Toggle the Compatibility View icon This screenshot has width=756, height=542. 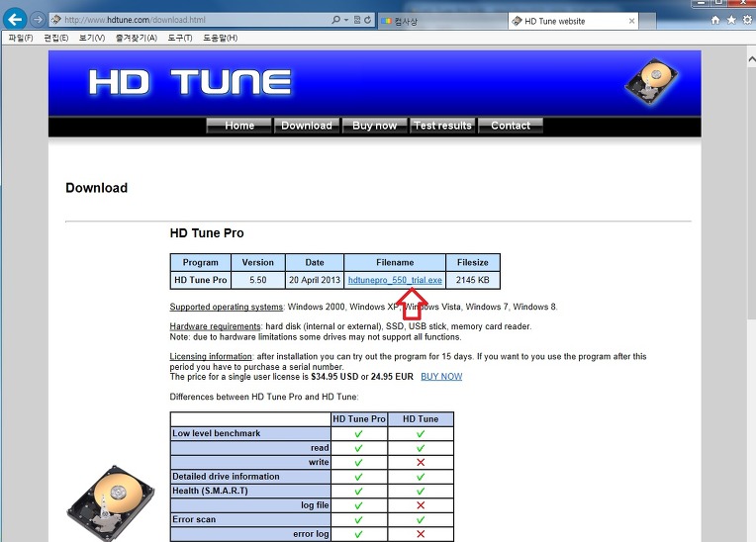[x=357, y=20]
